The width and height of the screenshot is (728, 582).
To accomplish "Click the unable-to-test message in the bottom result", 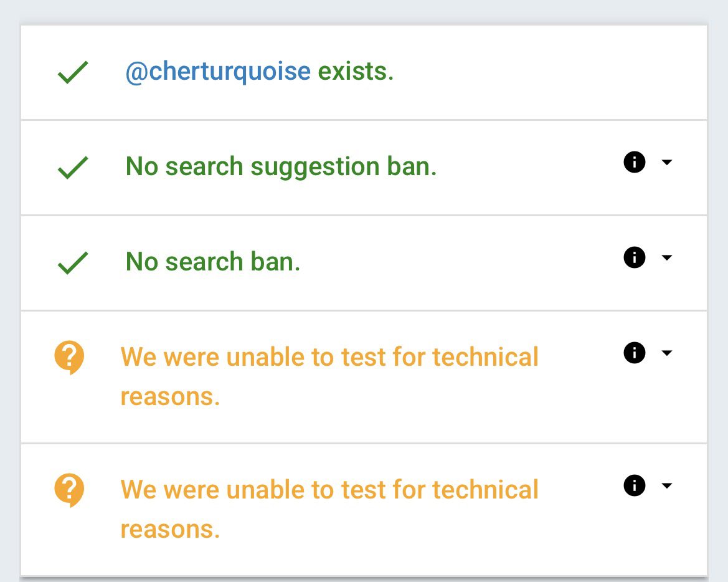I will pos(329,508).
